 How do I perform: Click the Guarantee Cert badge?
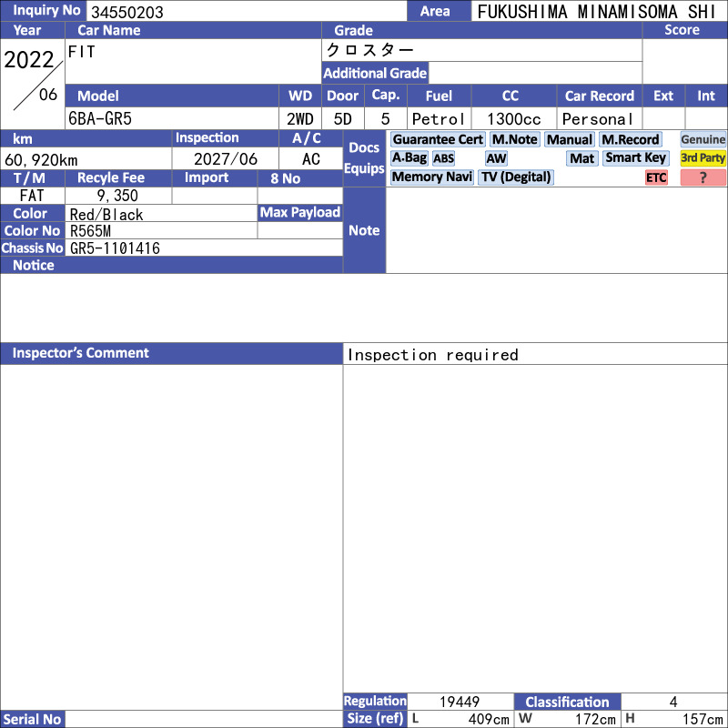coord(438,139)
